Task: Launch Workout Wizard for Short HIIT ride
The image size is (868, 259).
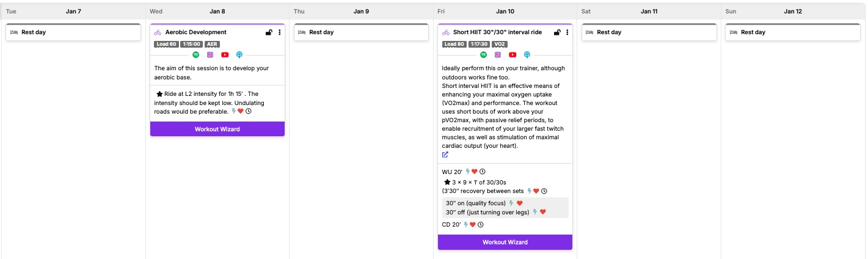Action: [x=505, y=242]
